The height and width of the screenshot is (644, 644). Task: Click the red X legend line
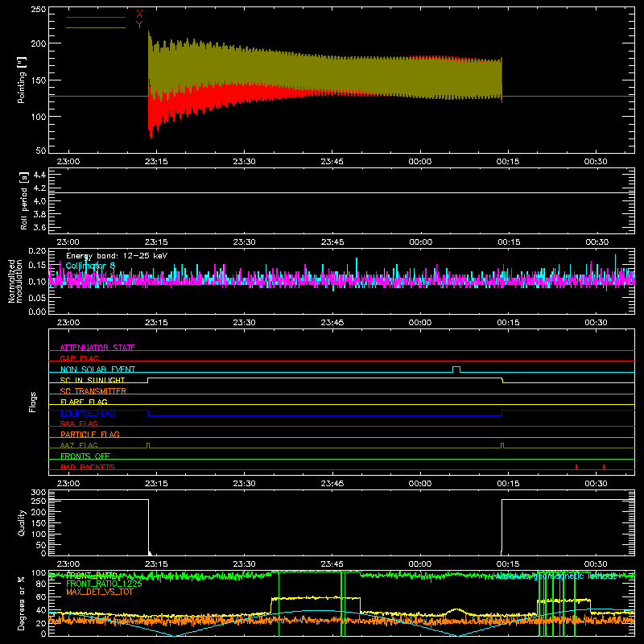95,17
